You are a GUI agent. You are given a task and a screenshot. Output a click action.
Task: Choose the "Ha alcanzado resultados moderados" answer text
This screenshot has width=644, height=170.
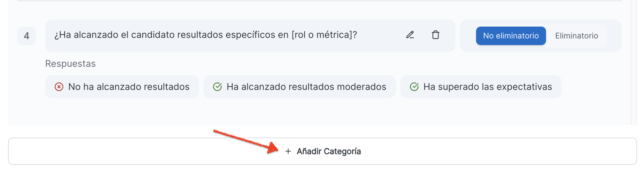(306, 87)
